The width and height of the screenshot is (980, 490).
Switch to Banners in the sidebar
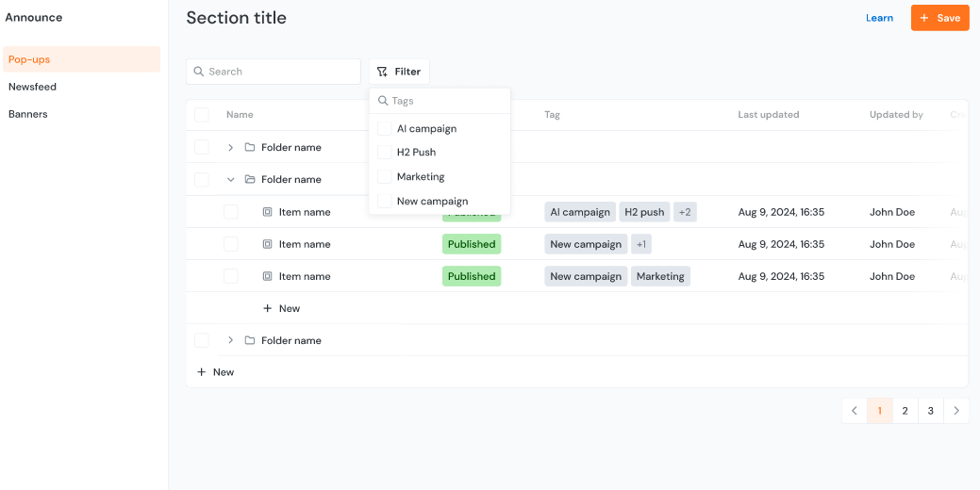[x=28, y=114]
